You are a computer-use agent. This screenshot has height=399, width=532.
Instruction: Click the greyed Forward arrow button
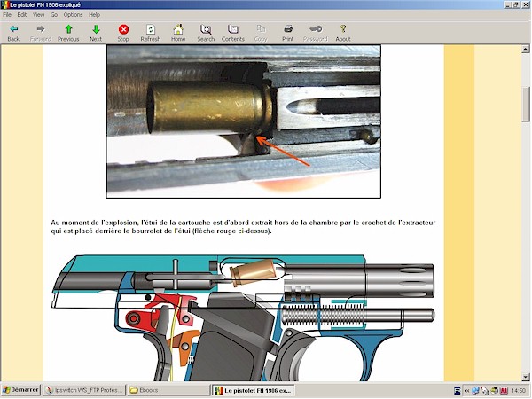point(41,34)
